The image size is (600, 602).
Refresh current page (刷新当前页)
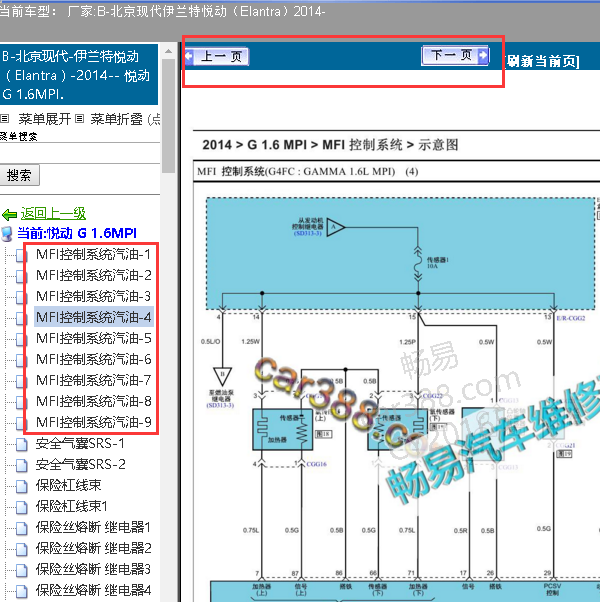[542, 61]
